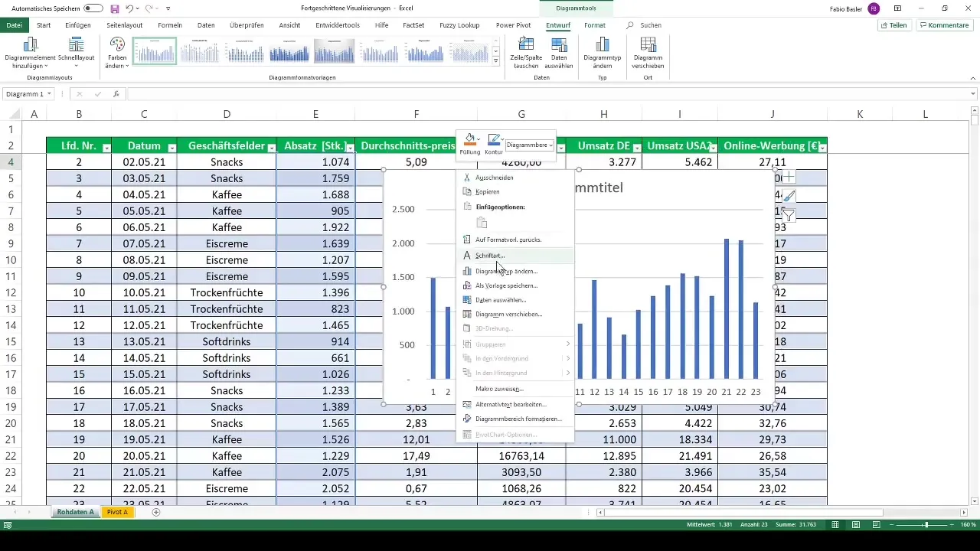The width and height of the screenshot is (980, 551).
Task: Switch to Normal view in status bar
Action: click(x=836, y=525)
